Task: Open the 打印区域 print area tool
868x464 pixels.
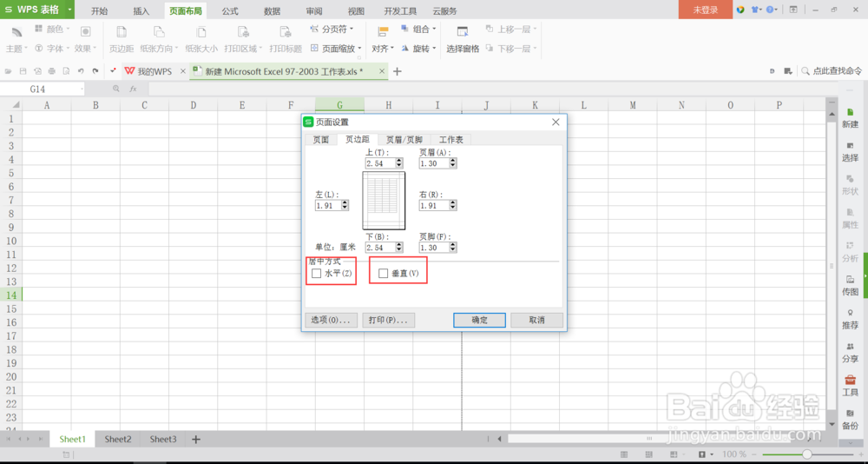Action: coord(244,38)
